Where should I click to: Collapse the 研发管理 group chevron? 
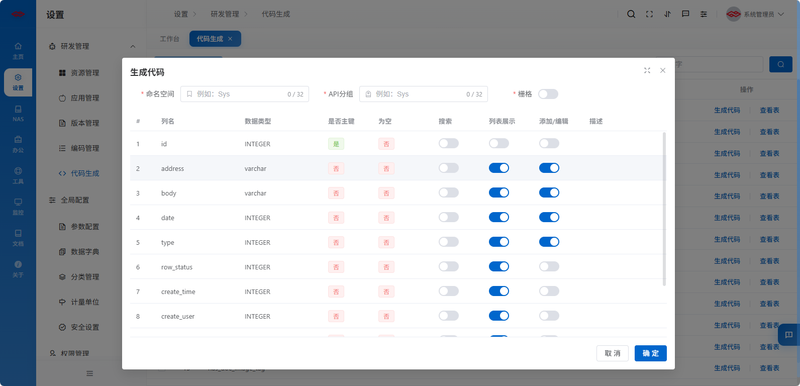coord(133,46)
